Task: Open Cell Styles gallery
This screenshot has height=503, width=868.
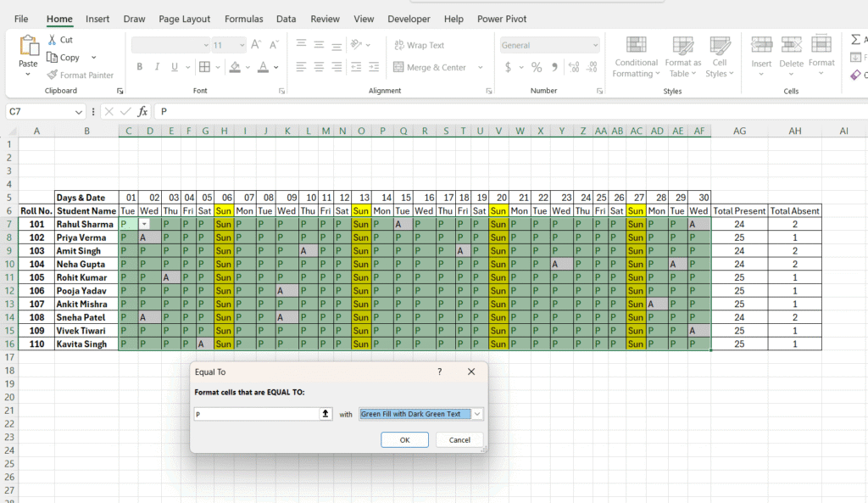Action: pos(719,57)
